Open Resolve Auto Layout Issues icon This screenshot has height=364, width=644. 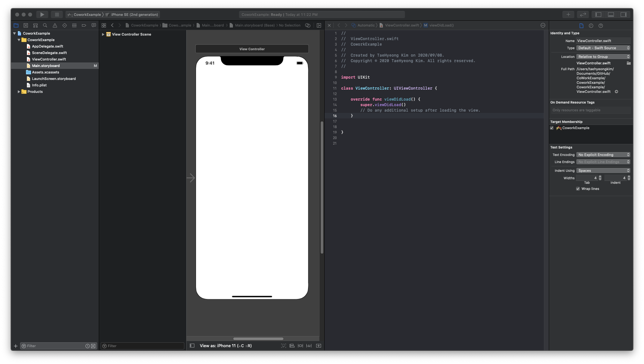point(309,346)
